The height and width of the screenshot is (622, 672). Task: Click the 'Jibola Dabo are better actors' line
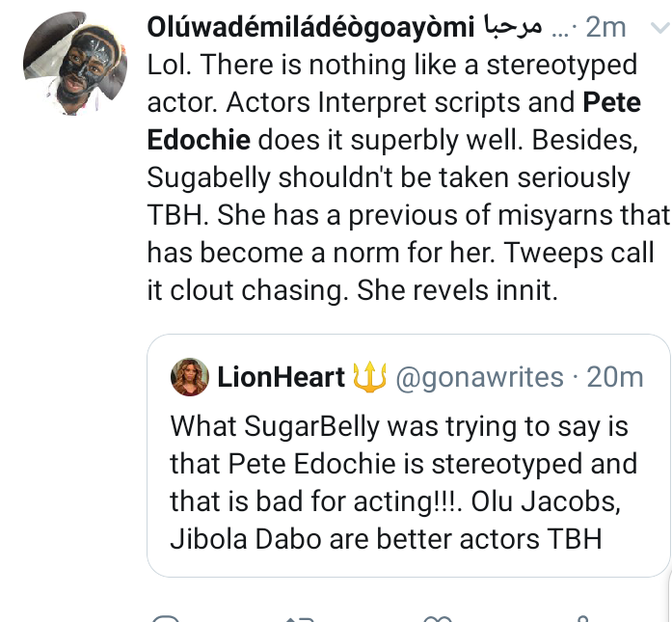pos(386,539)
